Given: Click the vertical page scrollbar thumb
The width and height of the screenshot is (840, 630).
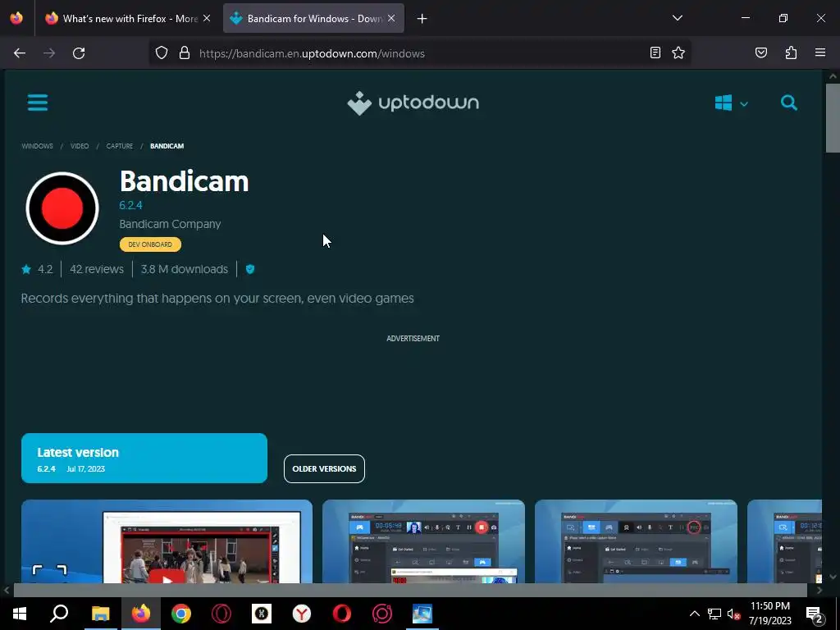Looking at the screenshot, I should 833,118.
